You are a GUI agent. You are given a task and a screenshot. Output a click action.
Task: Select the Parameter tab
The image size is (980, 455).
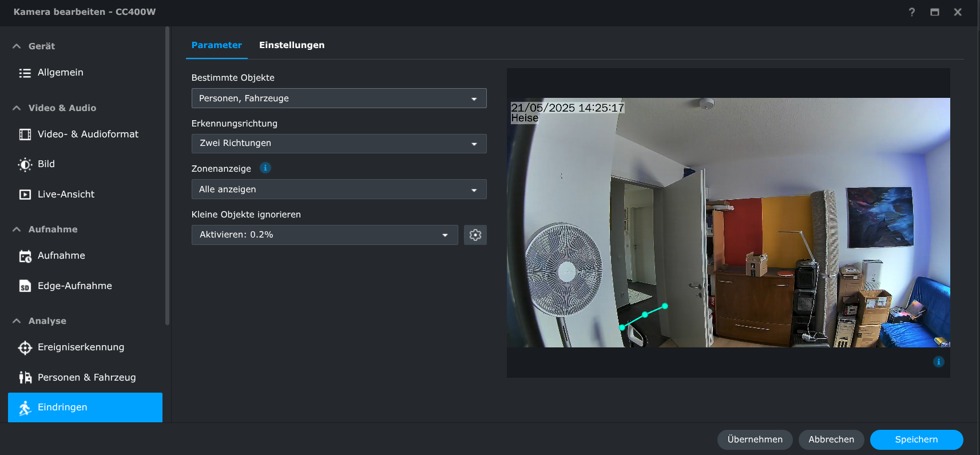pos(216,45)
